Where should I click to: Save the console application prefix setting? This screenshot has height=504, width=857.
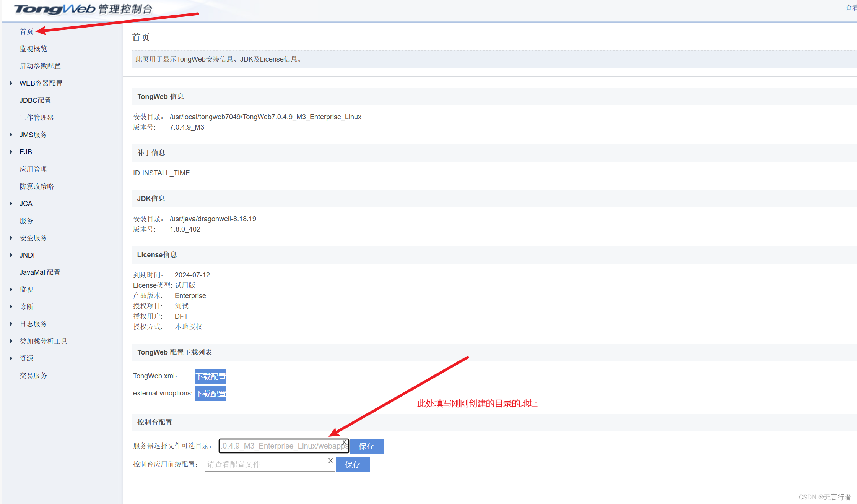(353, 465)
